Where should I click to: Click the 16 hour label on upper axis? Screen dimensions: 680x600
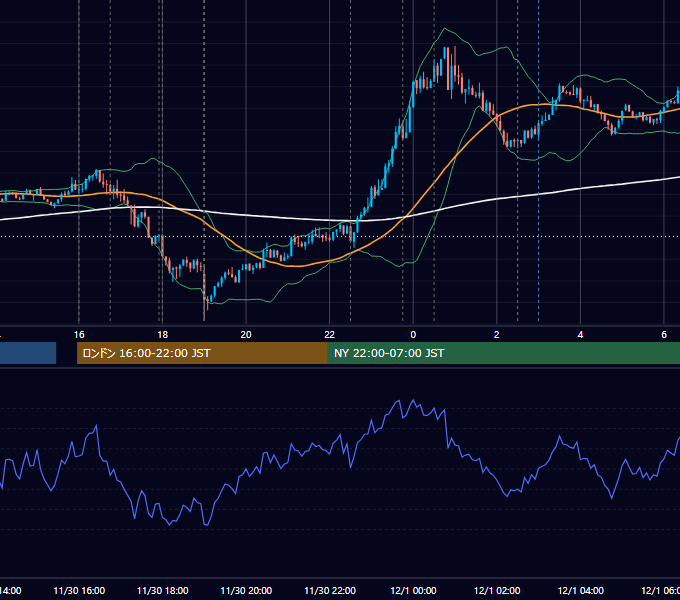coord(79,335)
